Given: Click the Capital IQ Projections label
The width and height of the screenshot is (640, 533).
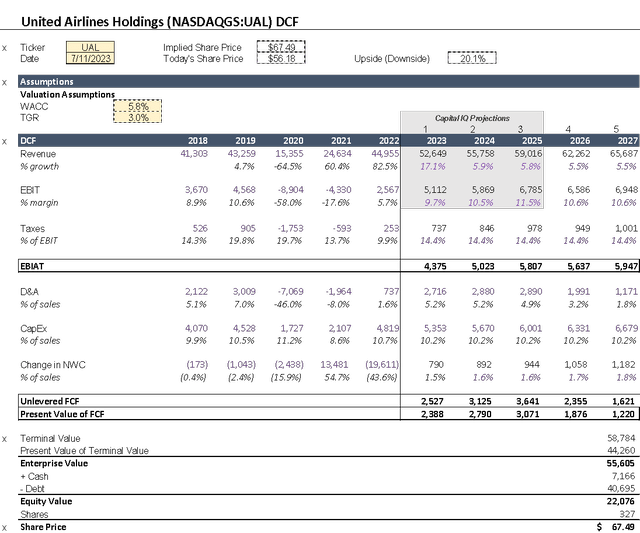Looking at the screenshot, I should (x=472, y=118).
